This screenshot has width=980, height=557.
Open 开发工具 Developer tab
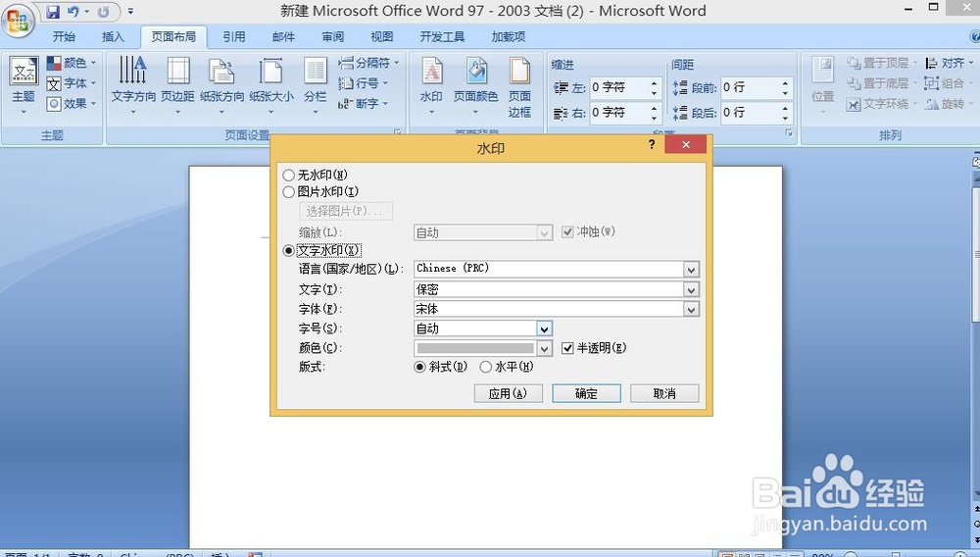tap(442, 37)
